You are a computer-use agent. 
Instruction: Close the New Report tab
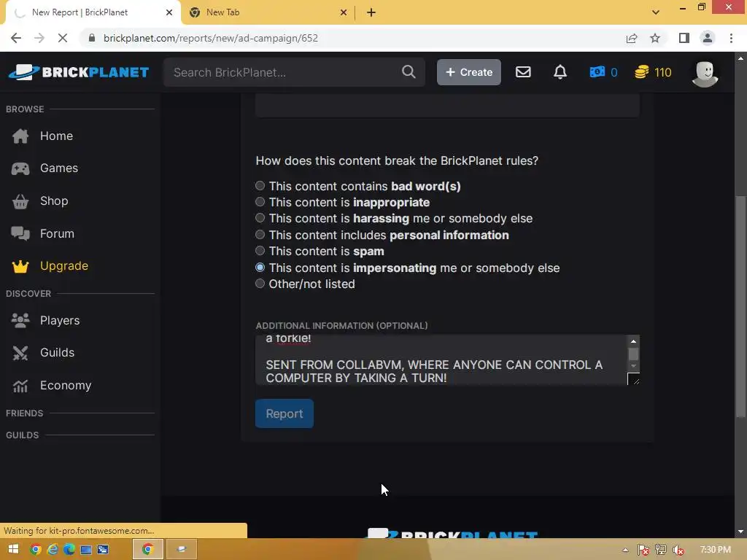[169, 13]
